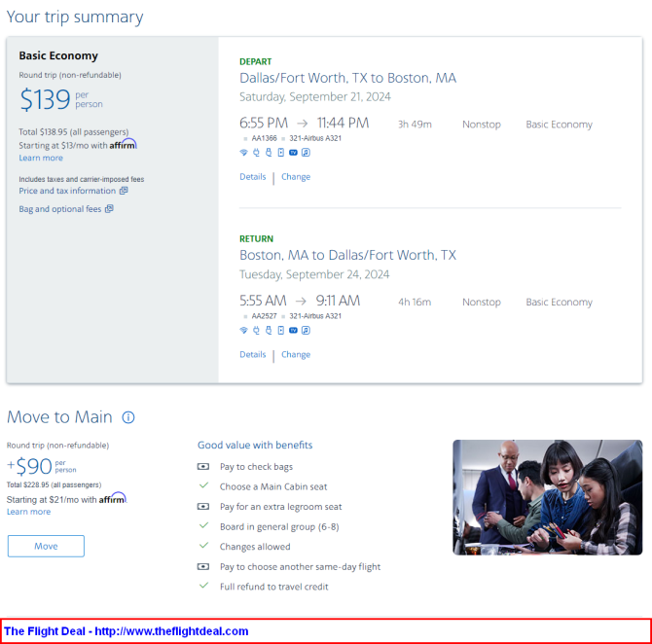
Task: Click the live TV icon on flight AA2527
Action: pos(293,330)
